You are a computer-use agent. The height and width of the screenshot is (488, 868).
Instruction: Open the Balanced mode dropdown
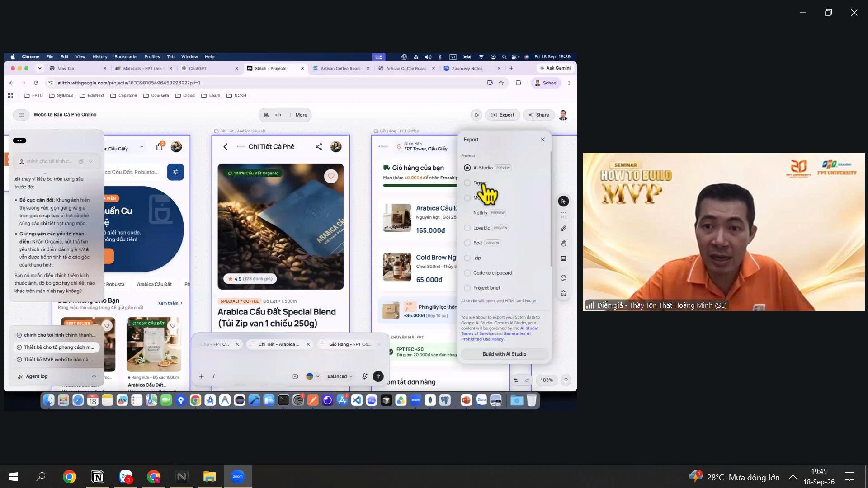(340, 376)
